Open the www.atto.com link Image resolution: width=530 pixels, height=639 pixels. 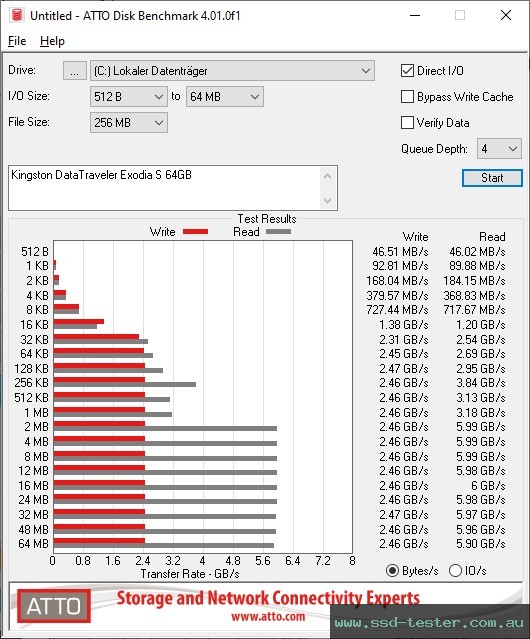pos(268,617)
